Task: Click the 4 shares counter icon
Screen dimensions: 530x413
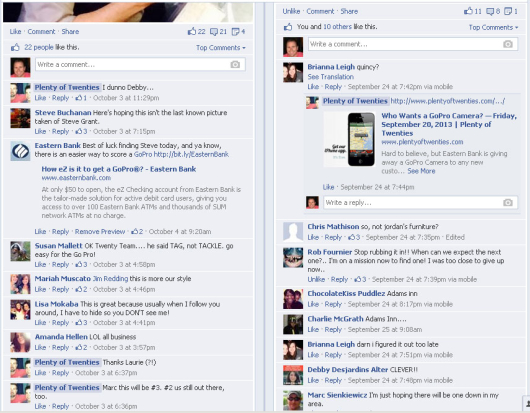Action: 238,31
